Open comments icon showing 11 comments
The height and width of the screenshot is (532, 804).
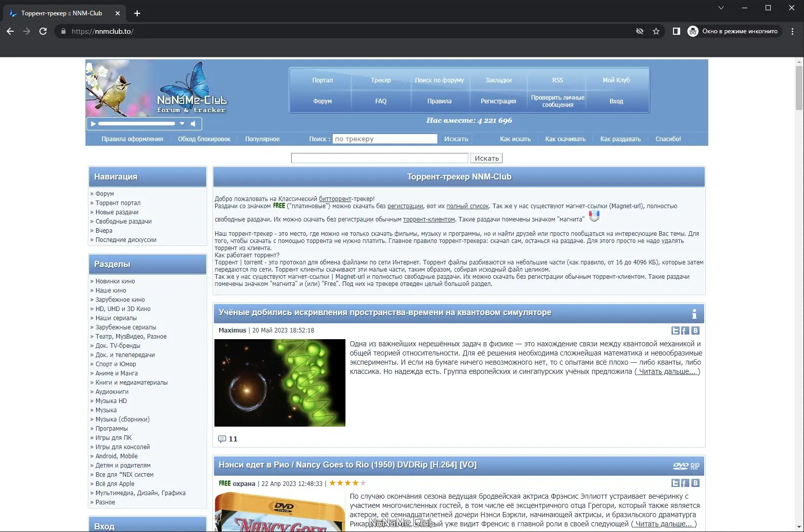point(222,439)
